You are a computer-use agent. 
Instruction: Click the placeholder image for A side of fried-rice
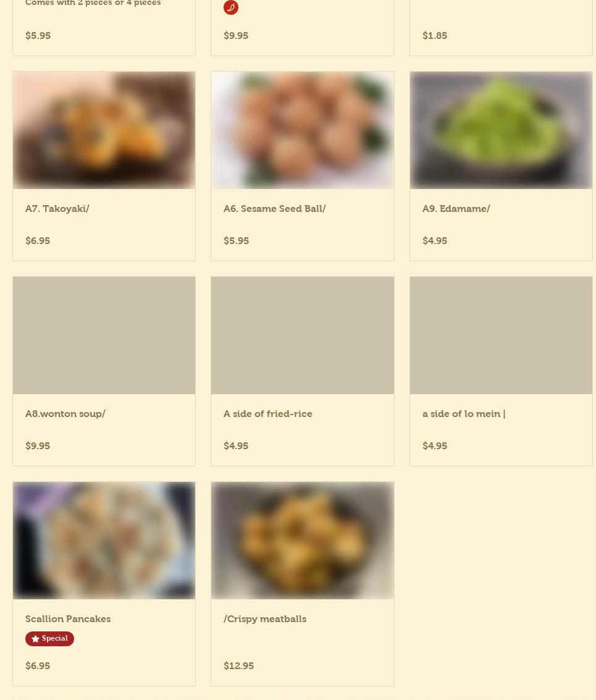click(302, 335)
